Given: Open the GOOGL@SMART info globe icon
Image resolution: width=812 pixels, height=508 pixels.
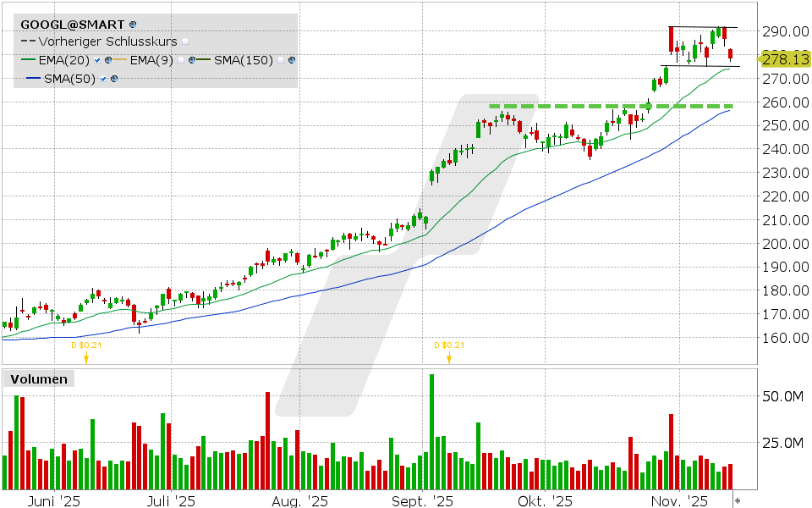Looking at the screenshot, I should [x=133, y=23].
